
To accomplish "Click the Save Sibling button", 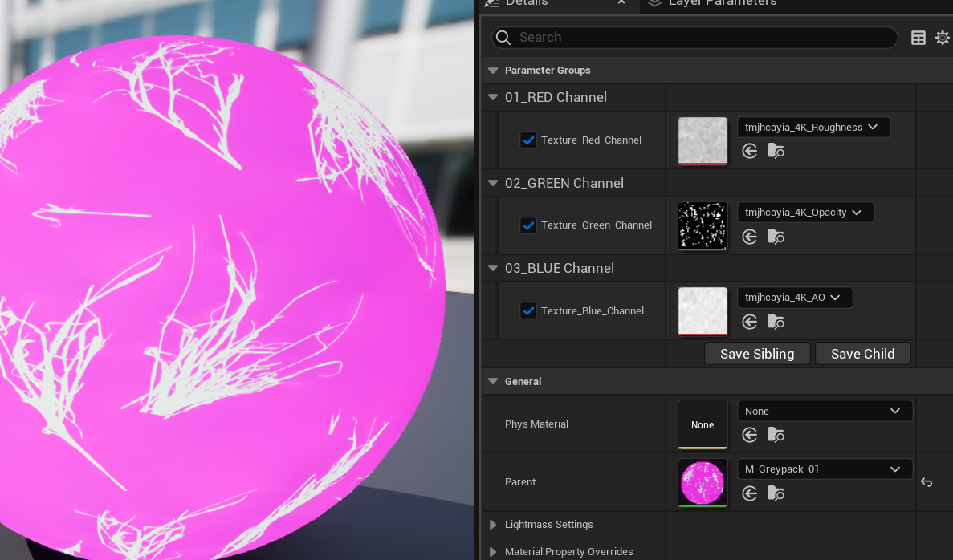I will [757, 354].
